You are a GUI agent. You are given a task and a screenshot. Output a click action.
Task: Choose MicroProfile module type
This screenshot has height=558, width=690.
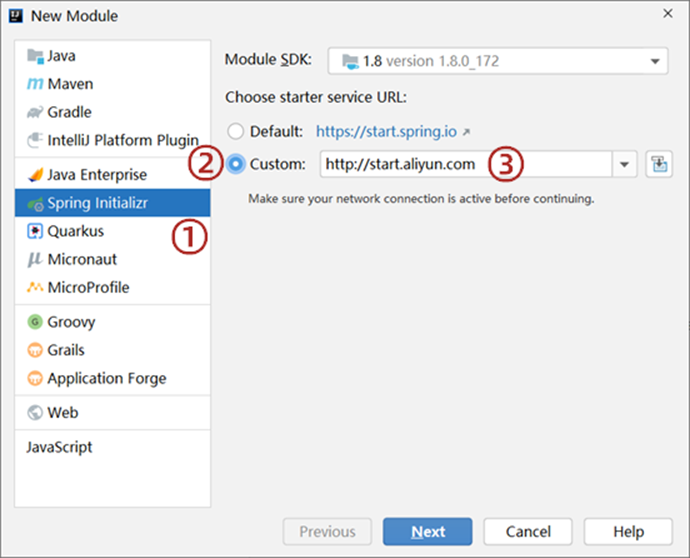[113, 287]
